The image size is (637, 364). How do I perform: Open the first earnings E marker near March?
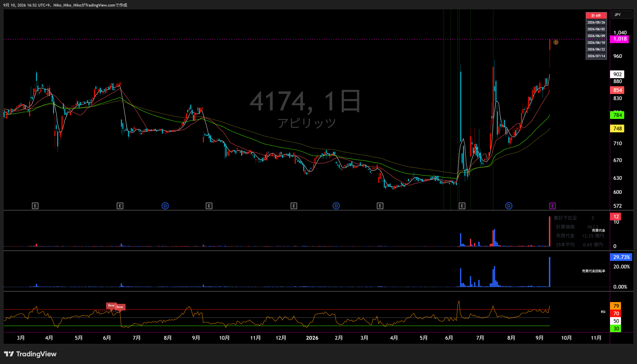pos(35,206)
